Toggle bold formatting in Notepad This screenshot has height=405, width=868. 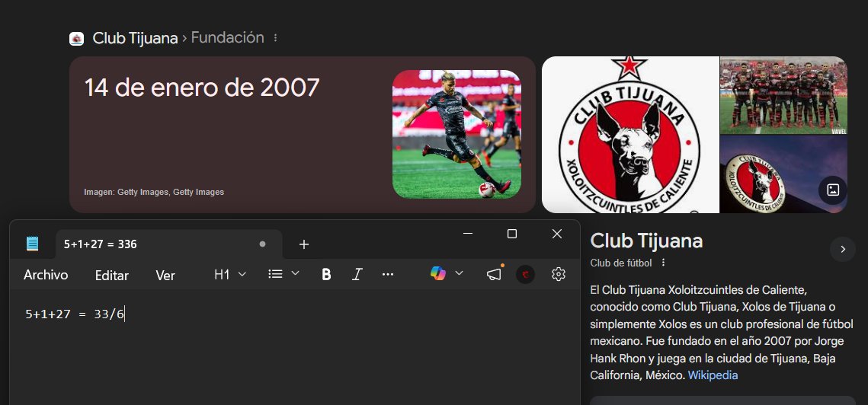tap(327, 274)
